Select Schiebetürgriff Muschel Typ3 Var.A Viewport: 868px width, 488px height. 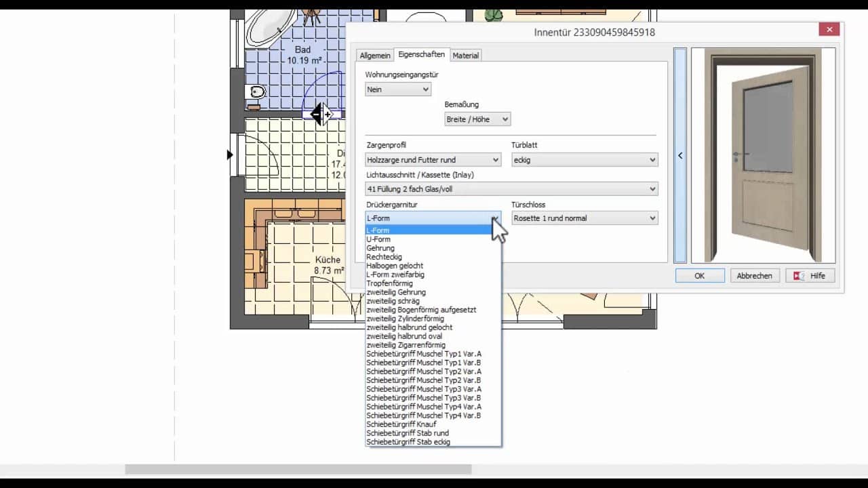pyautogui.click(x=433, y=389)
